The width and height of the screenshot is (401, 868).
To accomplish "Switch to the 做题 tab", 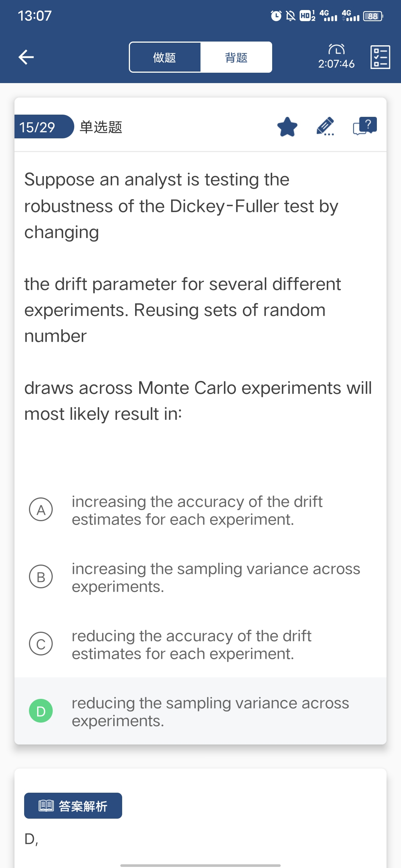I will pos(165,57).
